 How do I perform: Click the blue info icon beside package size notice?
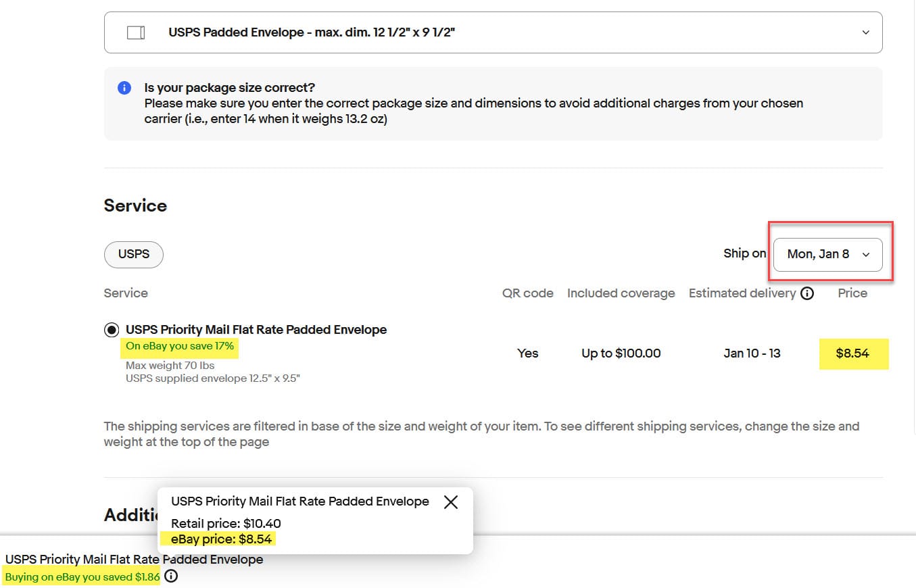click(x=124, y=88)
